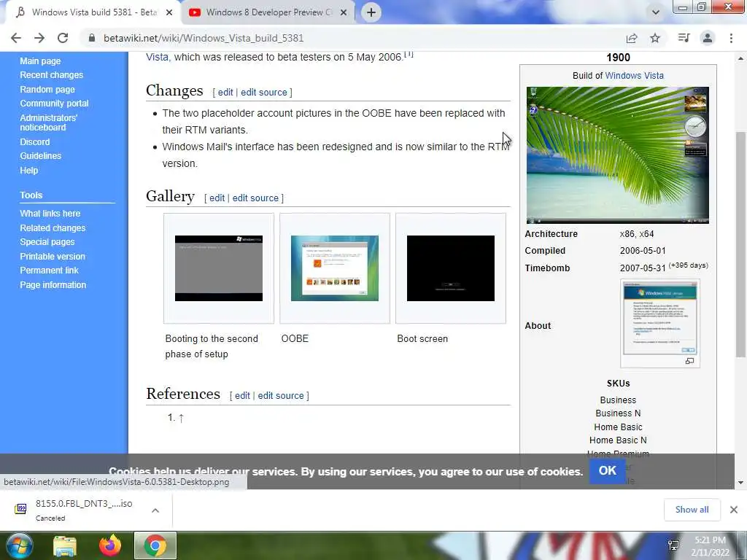Go forward to the next page
The height and width of the screenshot is (560, 747).
tap(39, 38)
